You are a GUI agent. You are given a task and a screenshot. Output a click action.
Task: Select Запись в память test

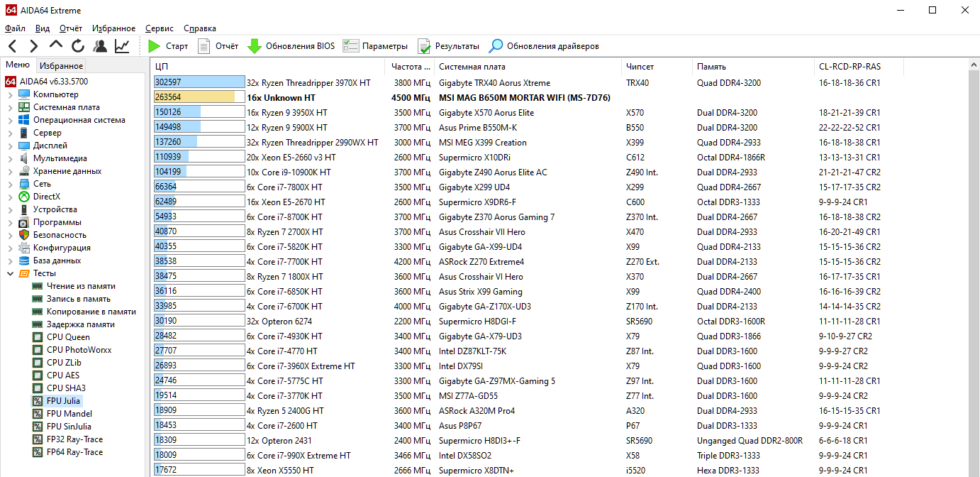point(79,299)
